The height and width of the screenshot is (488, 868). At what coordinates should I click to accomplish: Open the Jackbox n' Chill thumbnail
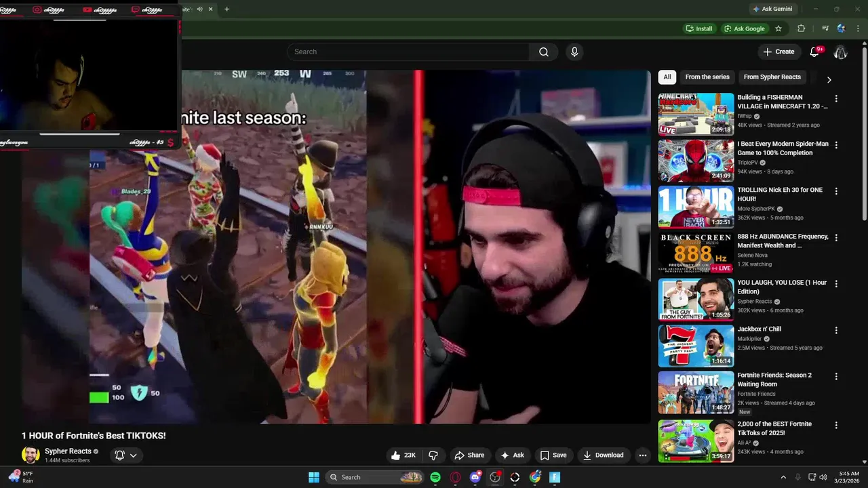click(696, 346)
